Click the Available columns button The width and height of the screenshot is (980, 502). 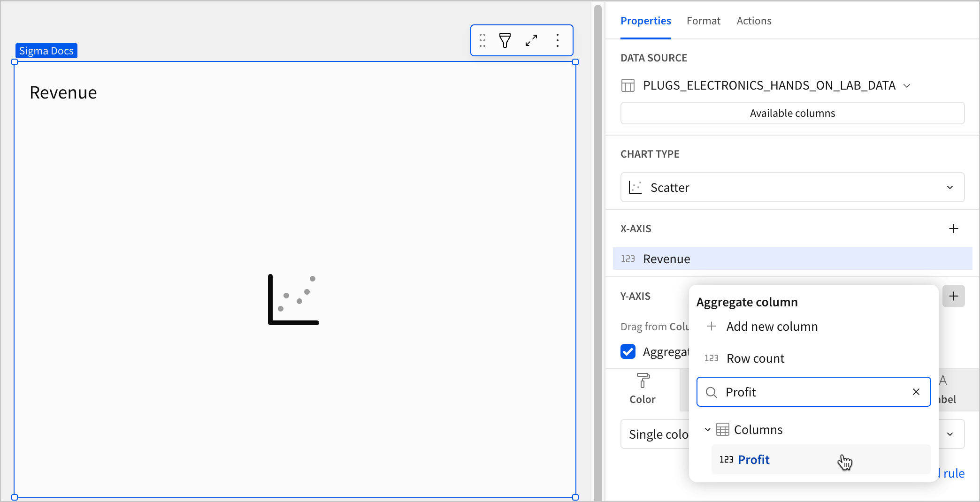(x=792, y=113)
